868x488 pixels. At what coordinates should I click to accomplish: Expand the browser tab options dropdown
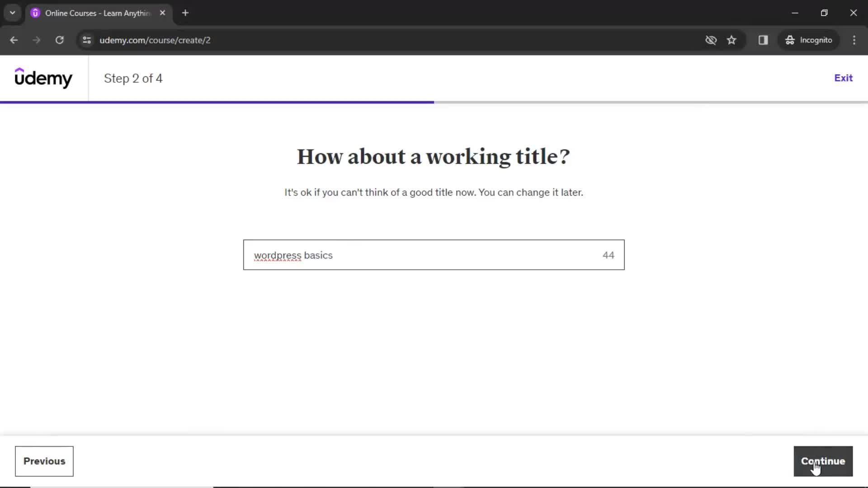13,13
